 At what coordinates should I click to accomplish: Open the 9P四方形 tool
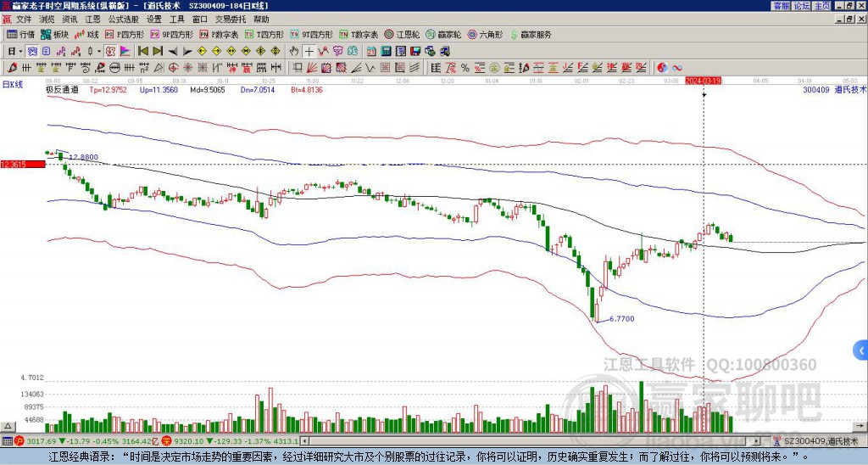coord(172,34)
